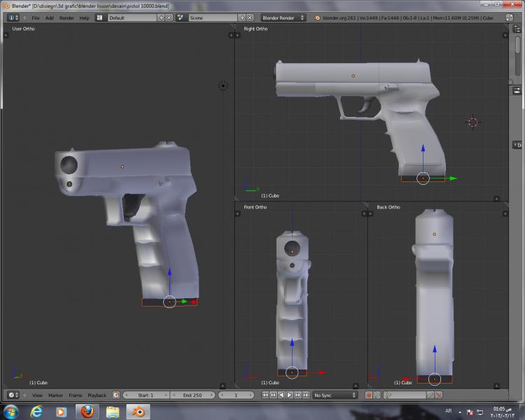Viewport: 525px width, 420px height.
Task: Open the Timeline editor type selector
Action: [13, 395]
